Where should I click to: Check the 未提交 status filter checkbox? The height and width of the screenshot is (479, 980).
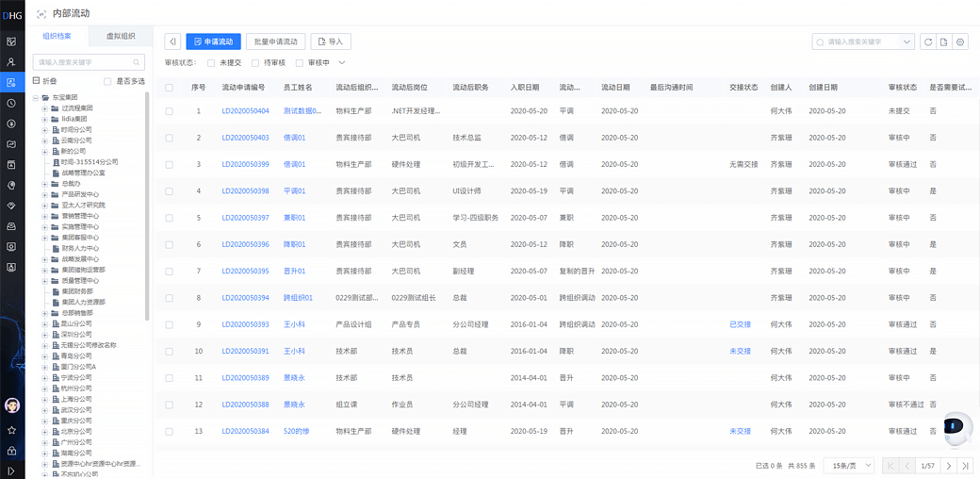211,63
